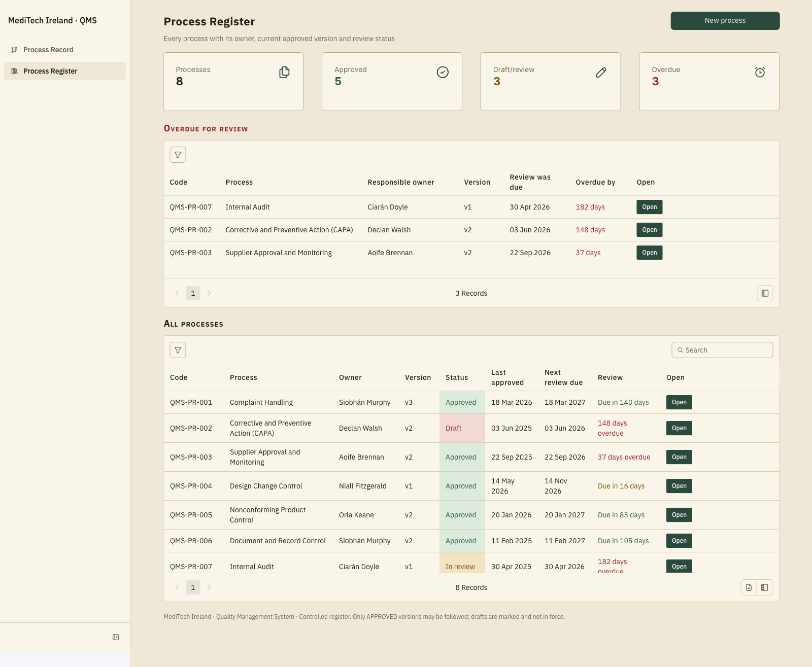Click the documents icon on Processes card

(x=284, y=73)
